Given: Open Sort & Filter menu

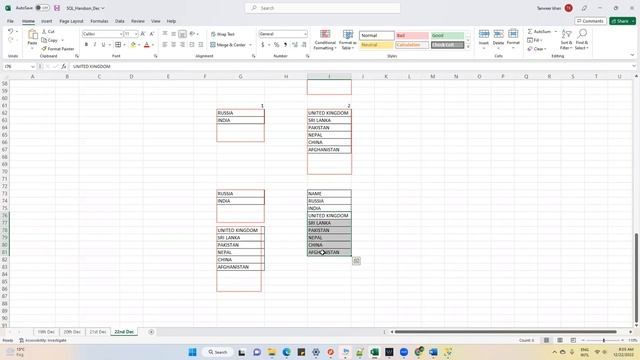Looking at the screenshot, I should coord(567,40).
